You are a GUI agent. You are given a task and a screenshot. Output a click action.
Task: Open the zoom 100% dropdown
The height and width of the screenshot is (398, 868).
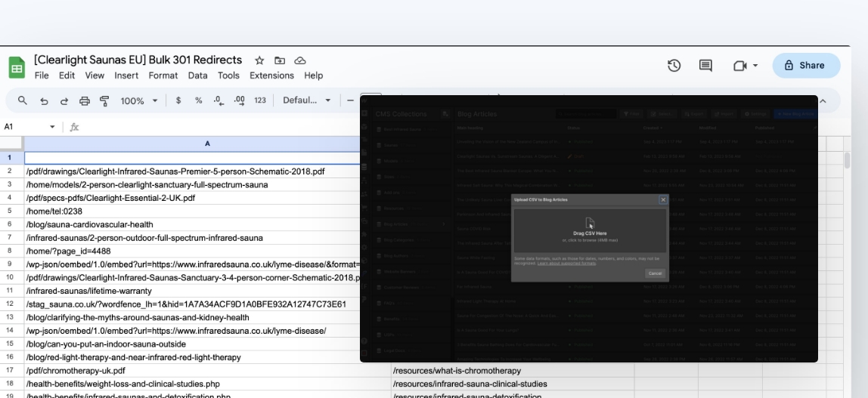coord(139,100)
